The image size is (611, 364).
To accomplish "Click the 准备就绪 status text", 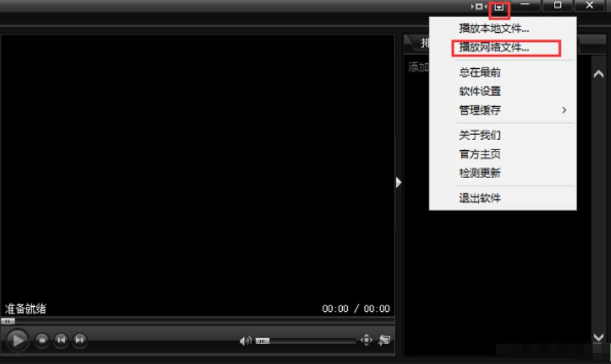I will pos(26,309).
